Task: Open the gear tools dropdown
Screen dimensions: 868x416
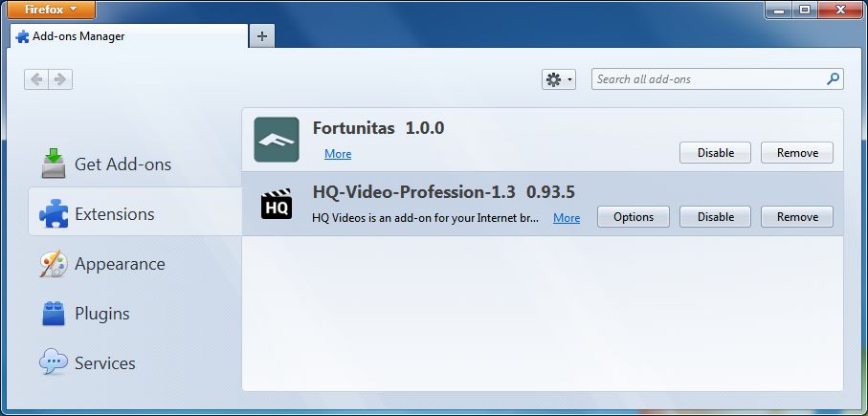Action: [559, 79]
